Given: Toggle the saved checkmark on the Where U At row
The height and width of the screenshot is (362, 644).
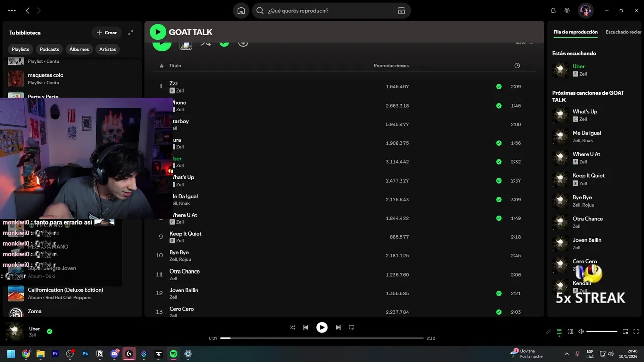Looking at the screenshot, I should (x=499, y=218).
